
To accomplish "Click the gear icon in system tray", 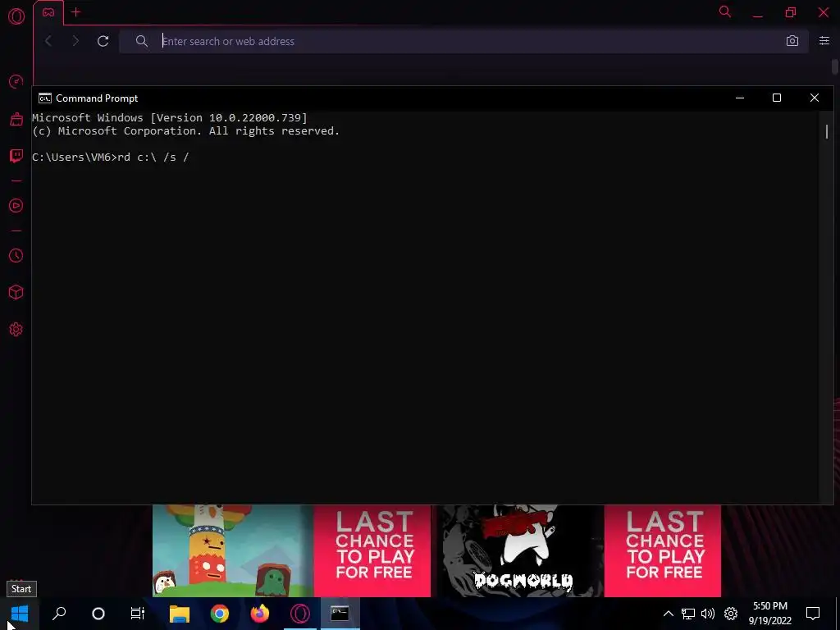I will [x=731, y=614].
